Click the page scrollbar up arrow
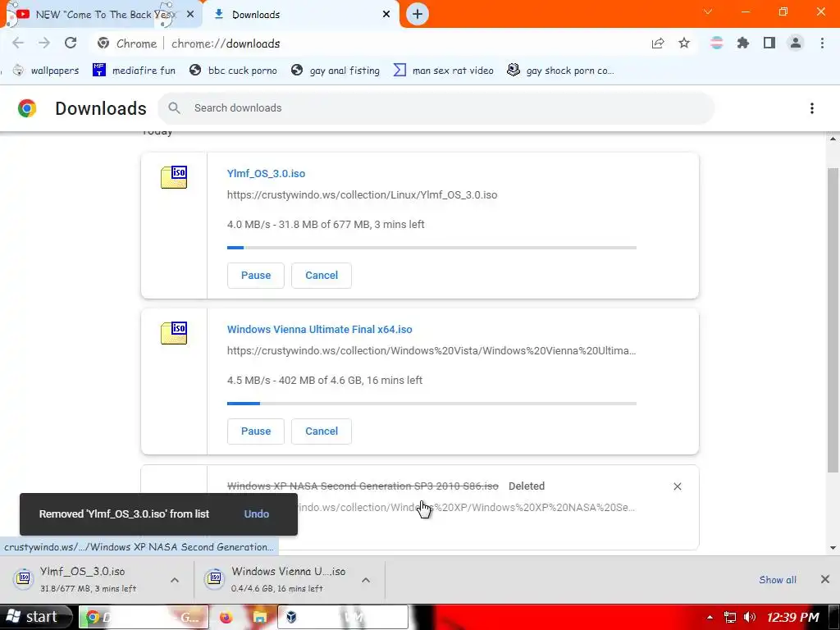This screenshot has width=840, height=630. tap(833, 139)
